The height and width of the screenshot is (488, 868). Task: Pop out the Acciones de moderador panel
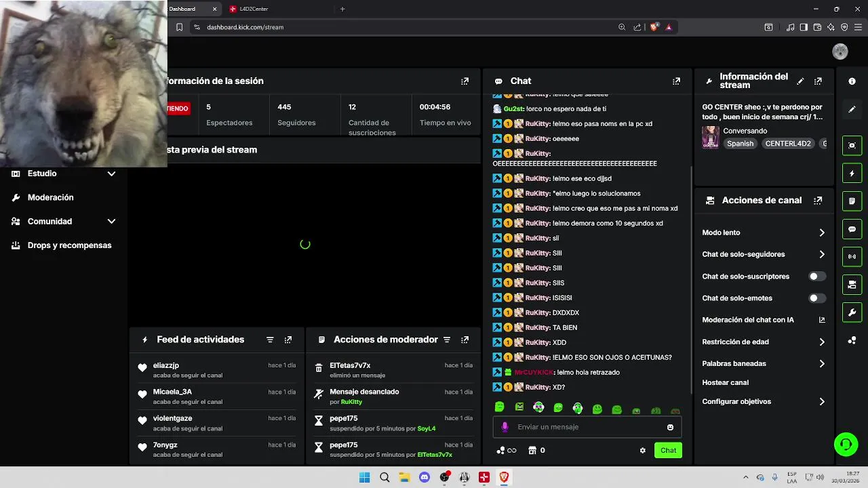tap(465, 340)
